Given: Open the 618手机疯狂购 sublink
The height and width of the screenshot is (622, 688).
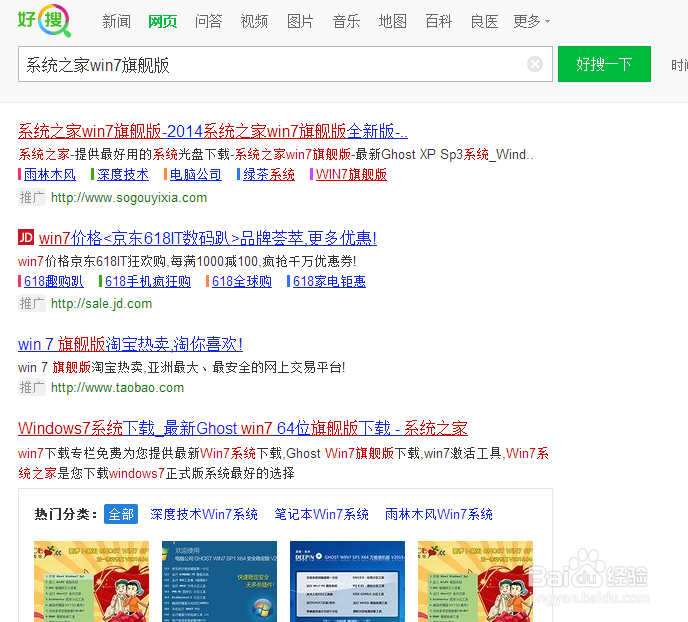Looking at the screenshot, I should [148, 281].
